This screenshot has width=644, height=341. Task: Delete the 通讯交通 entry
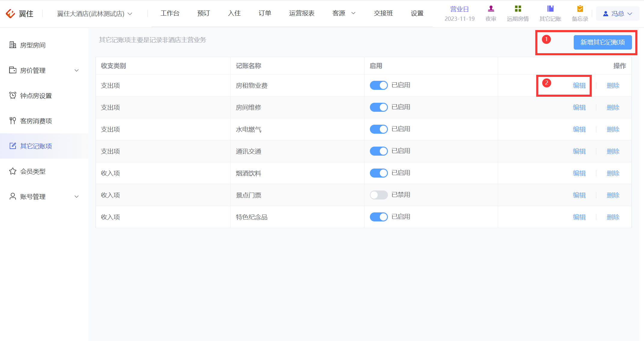(613, 151)
